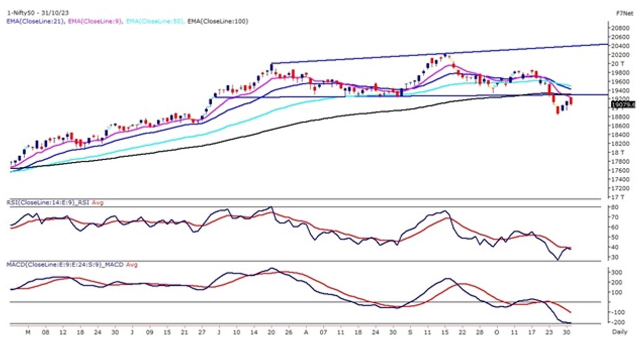Screen dimensions: 644x341
Task: Click the 'M' month label on date axis
Action: 28,333
